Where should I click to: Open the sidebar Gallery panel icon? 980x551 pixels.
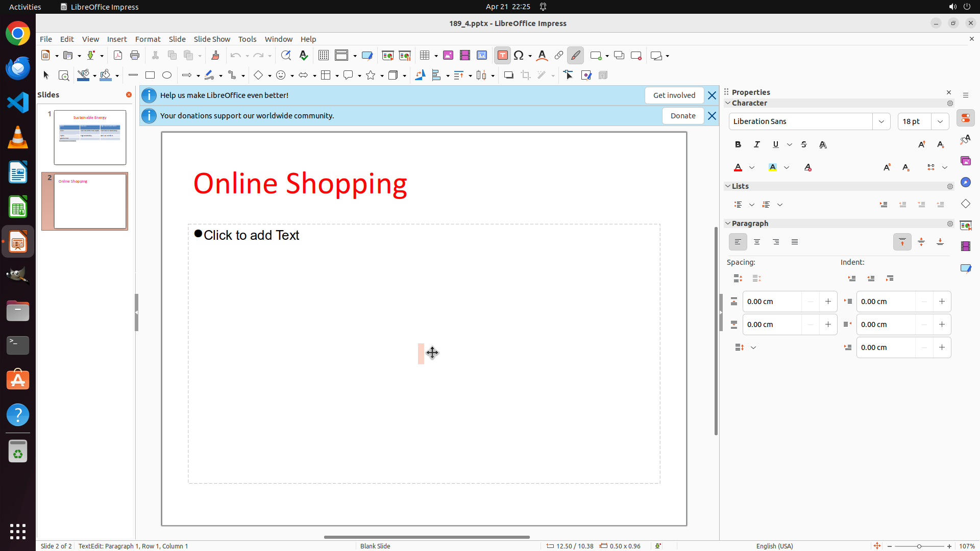coord(966,161)
